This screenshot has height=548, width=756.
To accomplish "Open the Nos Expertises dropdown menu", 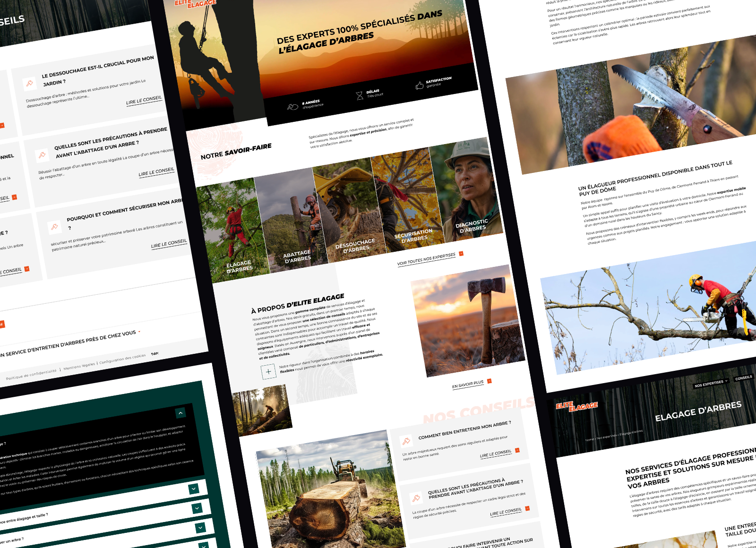I will 711,384.
